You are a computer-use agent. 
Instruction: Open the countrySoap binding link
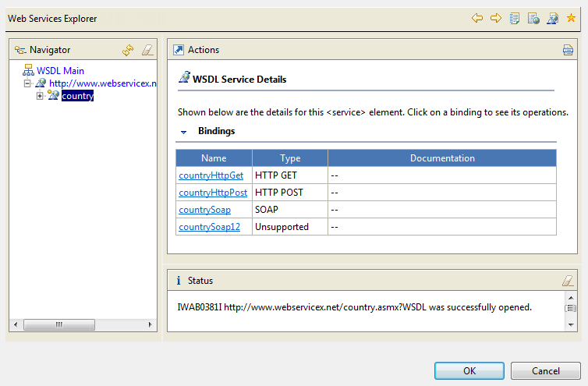(x=204, y=210)
